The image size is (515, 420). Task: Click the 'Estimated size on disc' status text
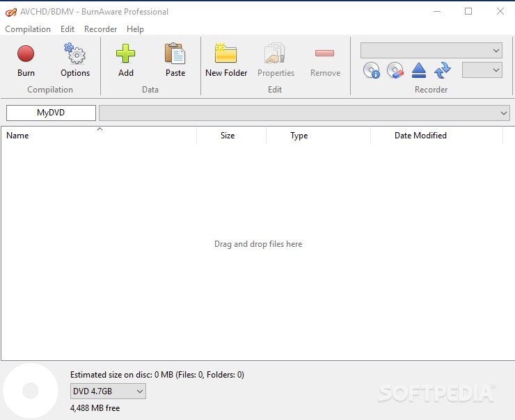(157, 375)
